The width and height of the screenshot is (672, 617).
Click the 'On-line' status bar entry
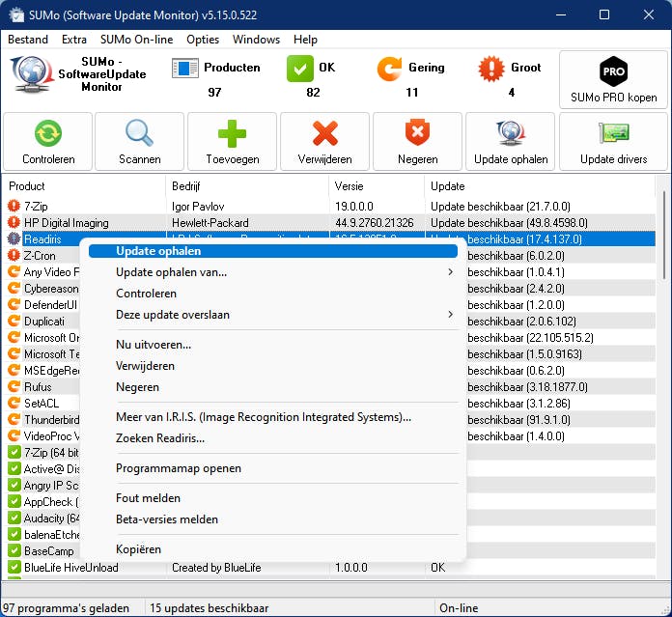tap(459, 608)
